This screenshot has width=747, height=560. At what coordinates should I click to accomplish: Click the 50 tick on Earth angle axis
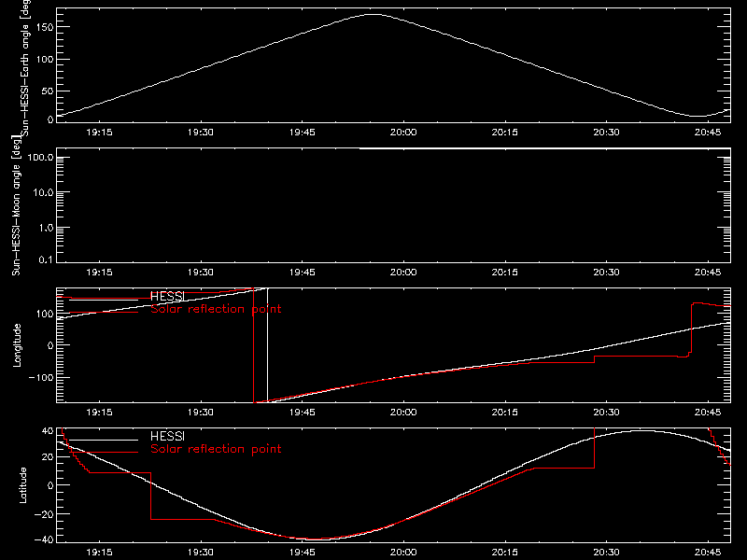coord(48,91)
